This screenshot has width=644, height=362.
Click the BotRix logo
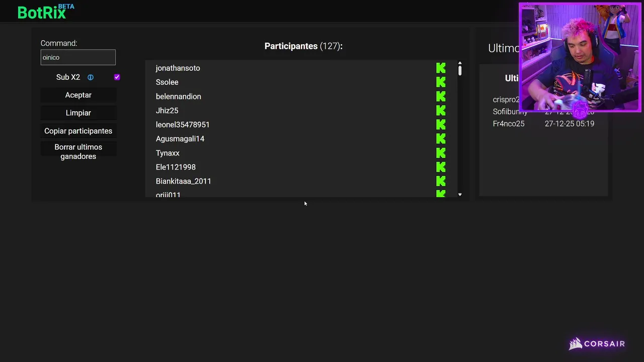(x=42, y=13)
